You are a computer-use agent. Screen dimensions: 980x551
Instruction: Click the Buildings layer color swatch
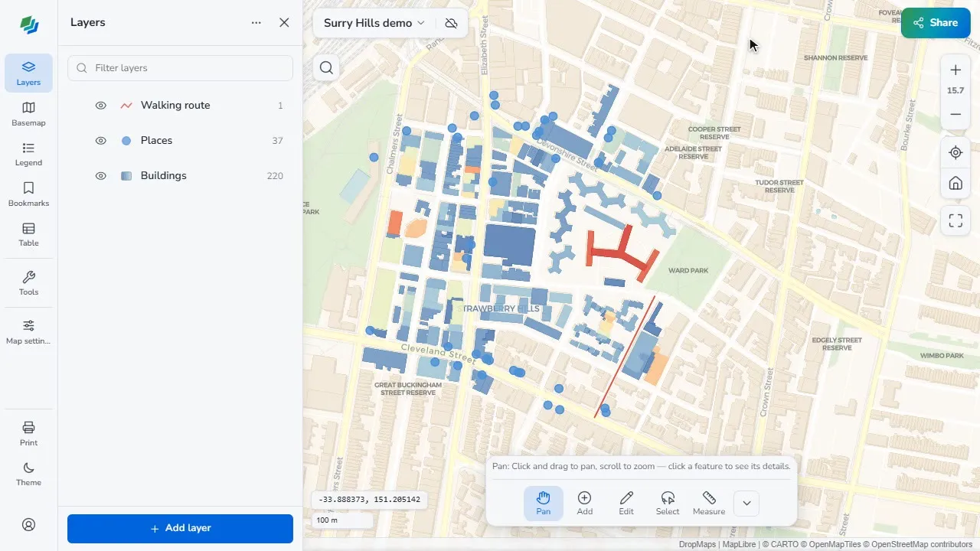(x=126, y=176)
